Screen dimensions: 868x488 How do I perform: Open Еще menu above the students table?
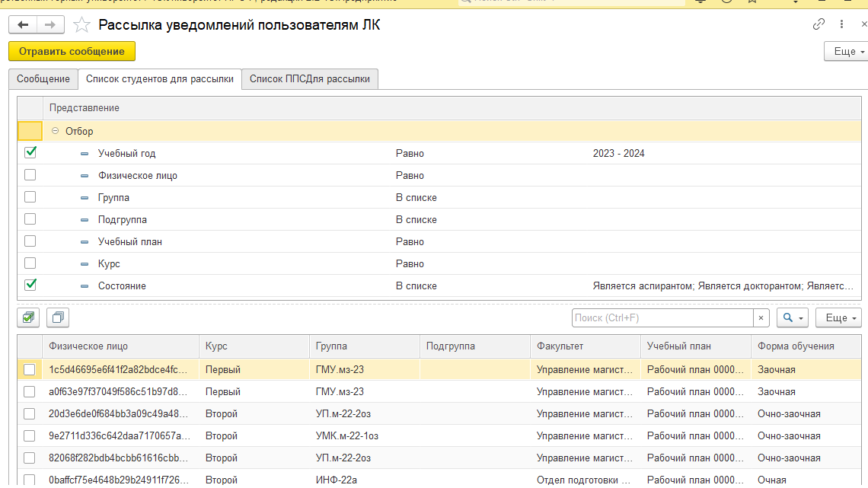[x=839, y=317]
